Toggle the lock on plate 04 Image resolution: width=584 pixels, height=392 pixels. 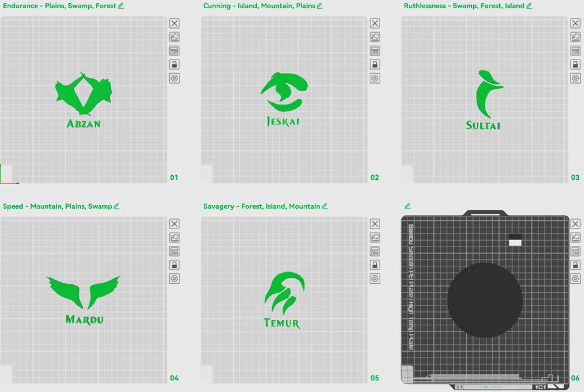pos(174,265)
